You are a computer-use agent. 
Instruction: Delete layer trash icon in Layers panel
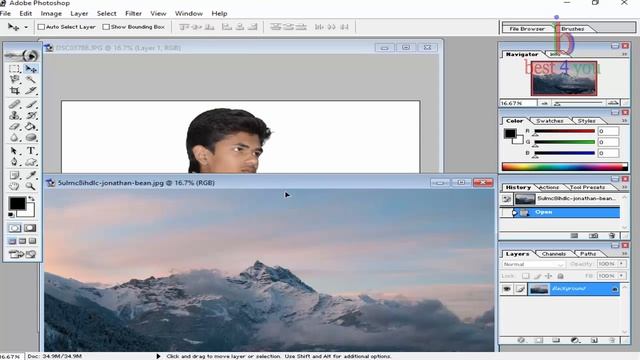click(x=612, y=340)
